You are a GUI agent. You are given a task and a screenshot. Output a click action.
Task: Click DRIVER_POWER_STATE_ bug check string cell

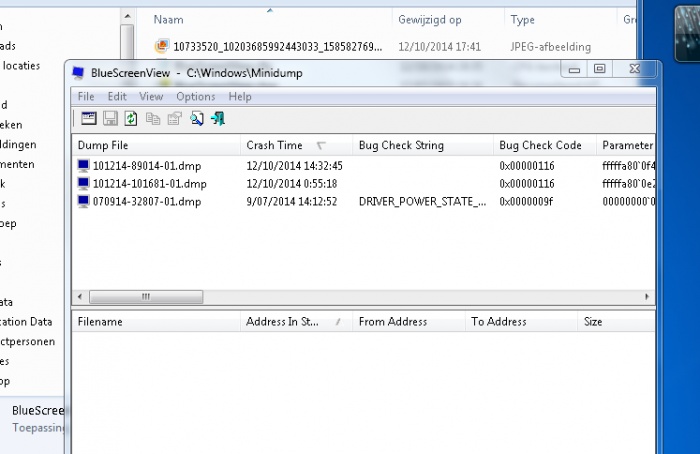(422, 201)
